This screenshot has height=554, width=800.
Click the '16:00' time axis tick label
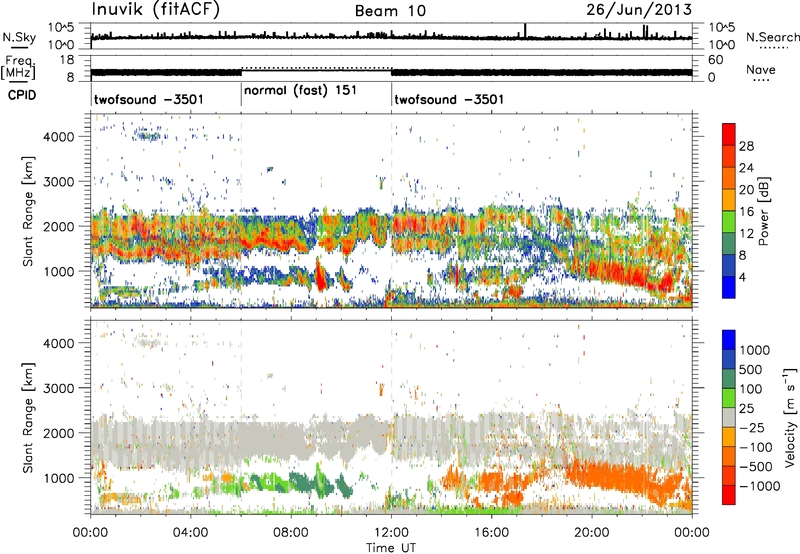[491, 532]
